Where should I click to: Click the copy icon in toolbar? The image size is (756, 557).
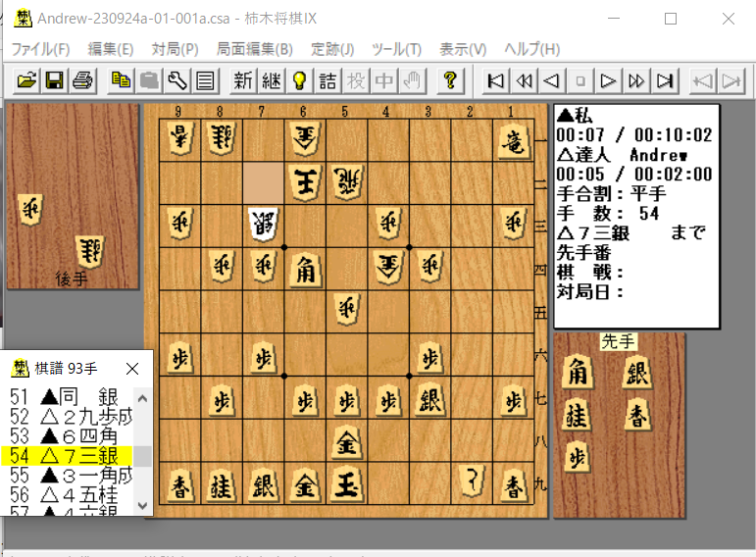[x=121, y=80]
